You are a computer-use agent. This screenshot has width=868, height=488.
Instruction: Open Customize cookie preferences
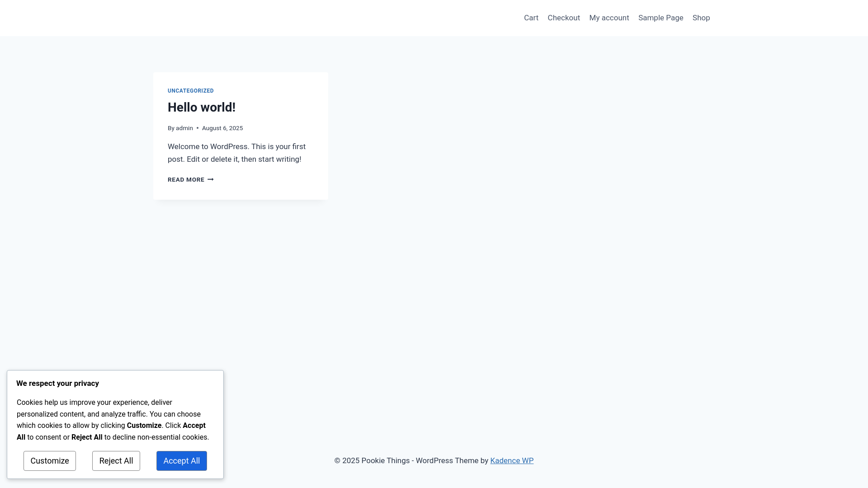pyautogui.click(x=50, y=461)
